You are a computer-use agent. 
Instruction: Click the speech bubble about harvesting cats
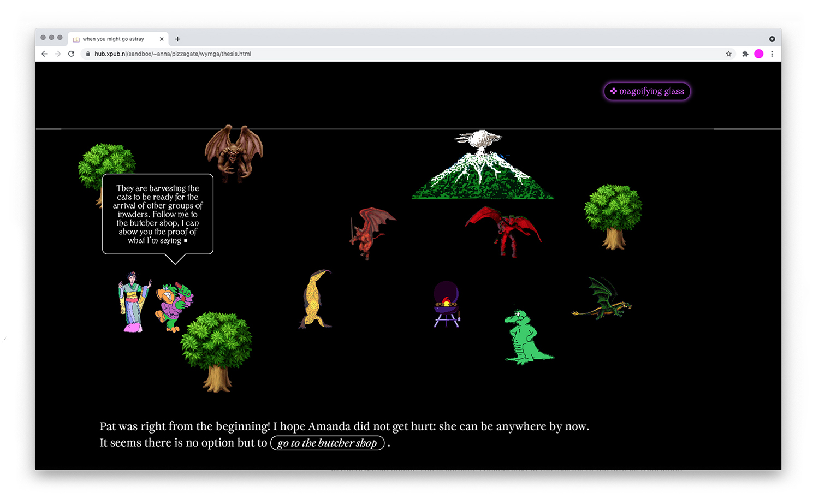coord(158,214)
